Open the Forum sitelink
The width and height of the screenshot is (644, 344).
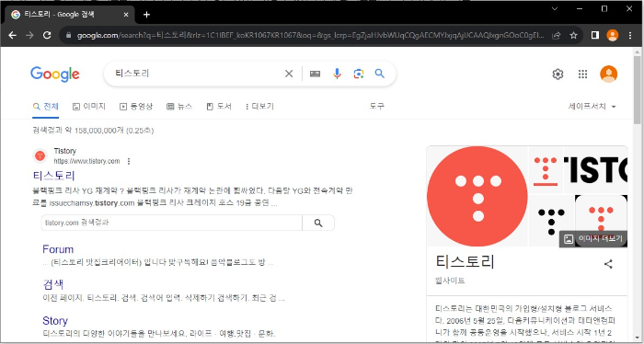58,249
